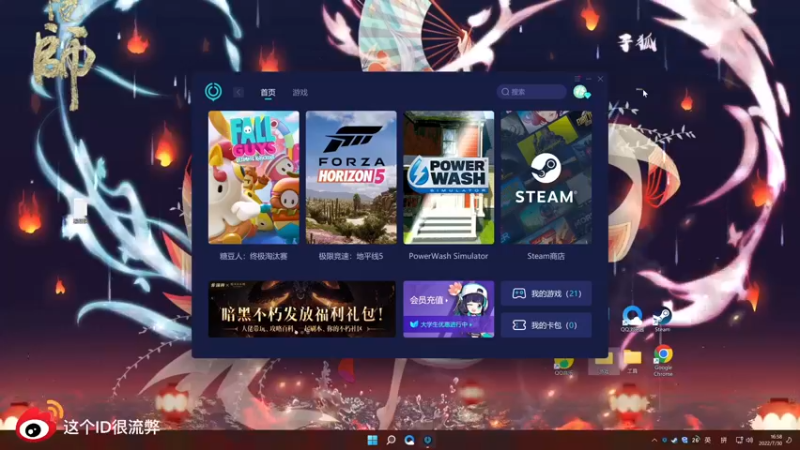Open 我的游戏 (21) list
The image size is (800, 450).
point(546,293)
